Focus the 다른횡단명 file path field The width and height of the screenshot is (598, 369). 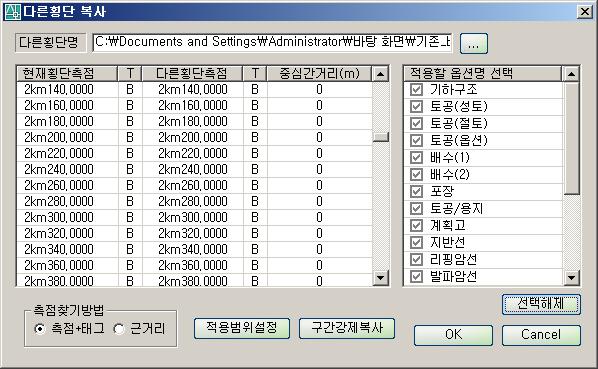pyautogui.click(x=272, y=42)
